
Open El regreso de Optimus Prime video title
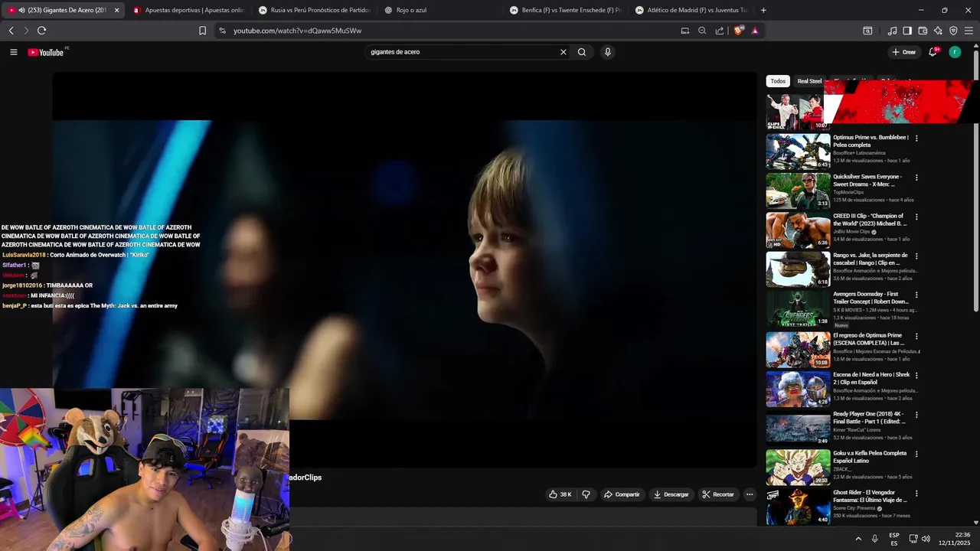pyautogui.click(x=868, y=339)
